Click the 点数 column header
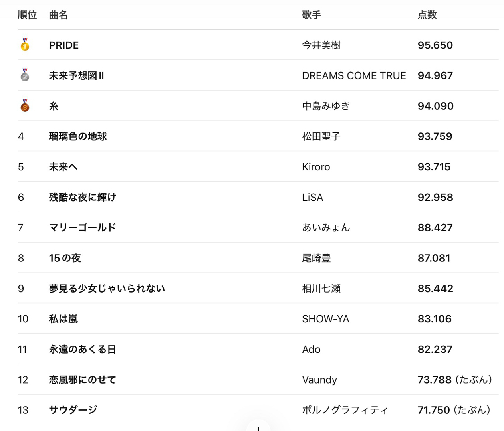This screenshot has height=431, width=504. tap(427, 15)
